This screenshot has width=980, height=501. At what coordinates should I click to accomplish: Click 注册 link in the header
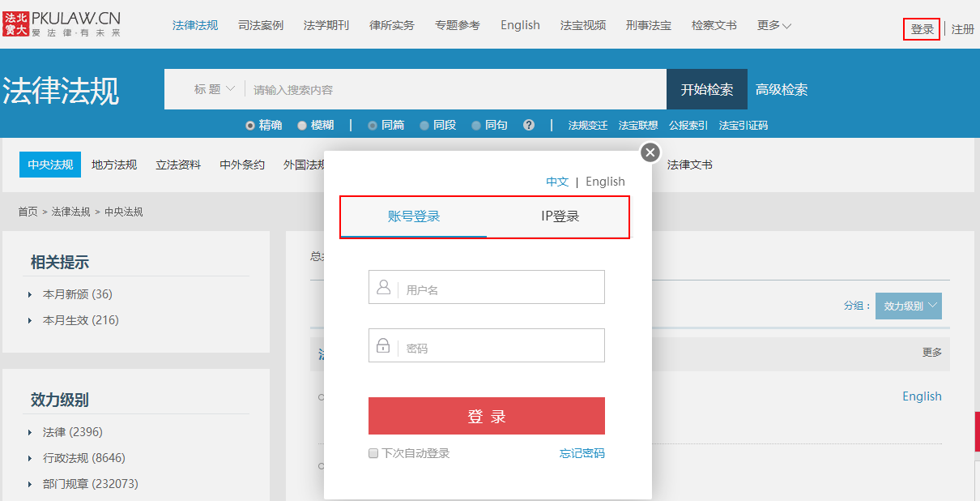click(x=963, y=29)
